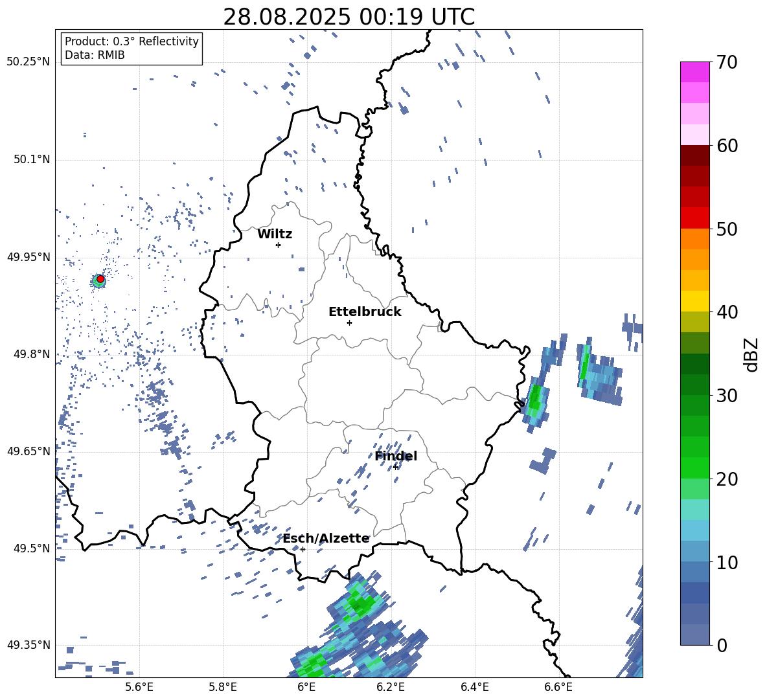Image resolution: width=767 pixels, height=700 pixels.
Task: Click the Esch/Alzette cross marker
Action: [x=303, y=549]
